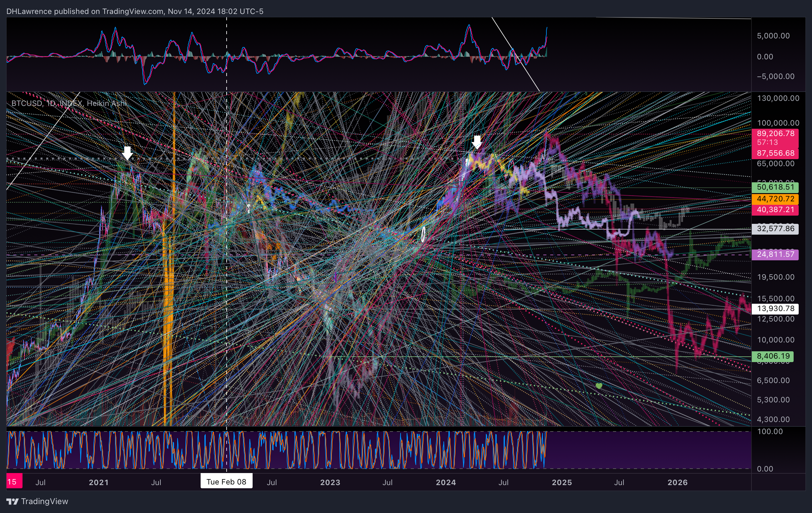Click the 57:13 countdown label
Screen dimensions: 812x513
click(x=768, y=142)
